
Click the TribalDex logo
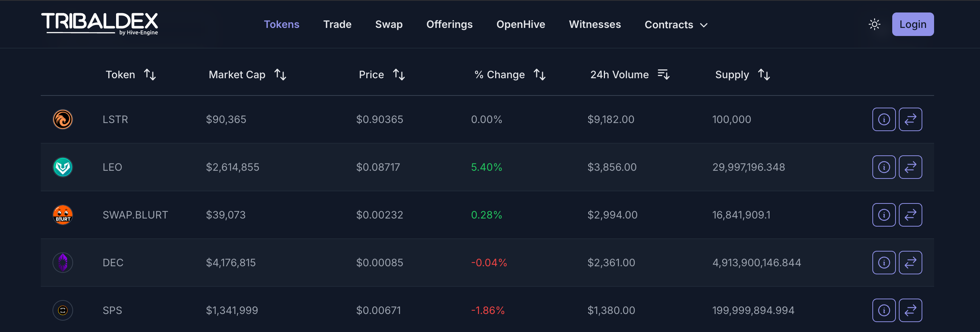100,24
